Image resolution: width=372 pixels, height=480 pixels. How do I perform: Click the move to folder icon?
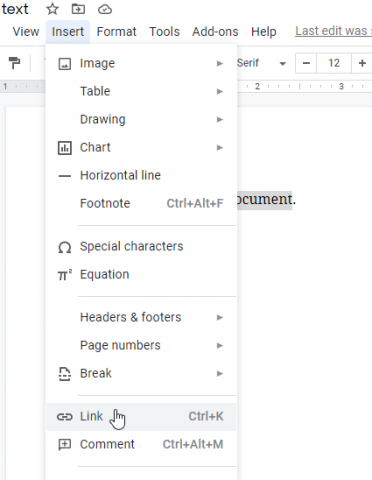(x=78, y=9)
